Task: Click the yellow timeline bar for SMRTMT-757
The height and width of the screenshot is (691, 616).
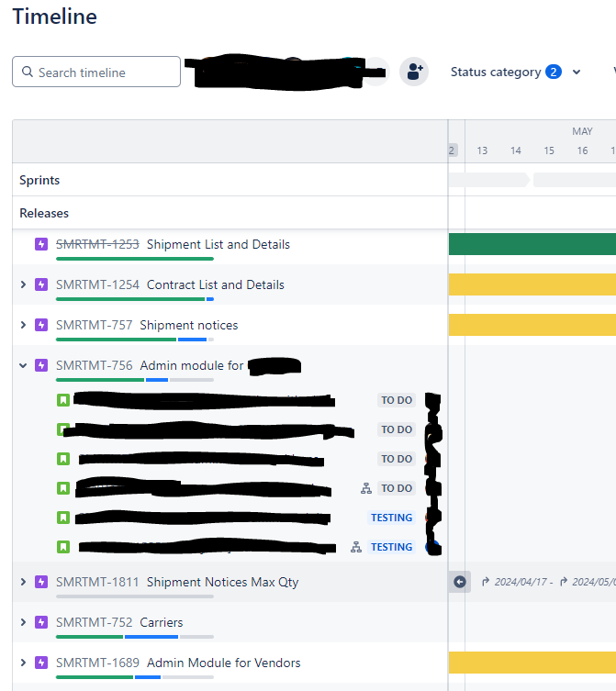Action: (532, 325)
